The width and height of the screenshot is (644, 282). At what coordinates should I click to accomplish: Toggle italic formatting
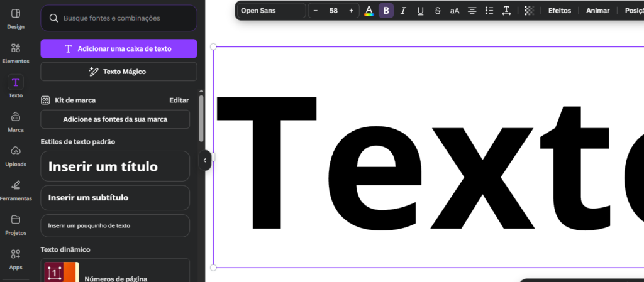(x=403, y=11)
